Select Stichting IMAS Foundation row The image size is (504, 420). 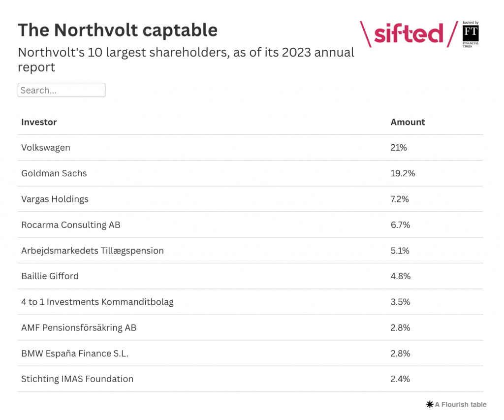pos(77,379)
